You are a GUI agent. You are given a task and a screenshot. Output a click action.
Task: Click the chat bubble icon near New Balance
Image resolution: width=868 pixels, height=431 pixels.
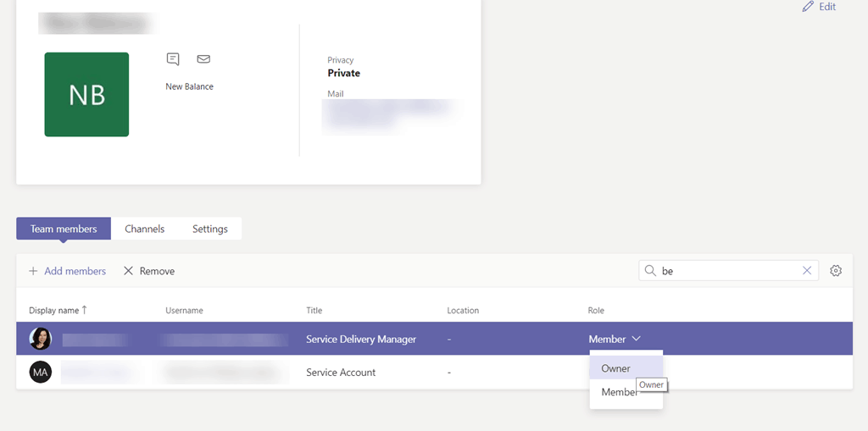click(x=173, y=59)
